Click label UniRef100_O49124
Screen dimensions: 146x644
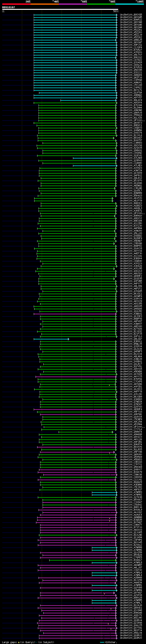coord(131,65)
